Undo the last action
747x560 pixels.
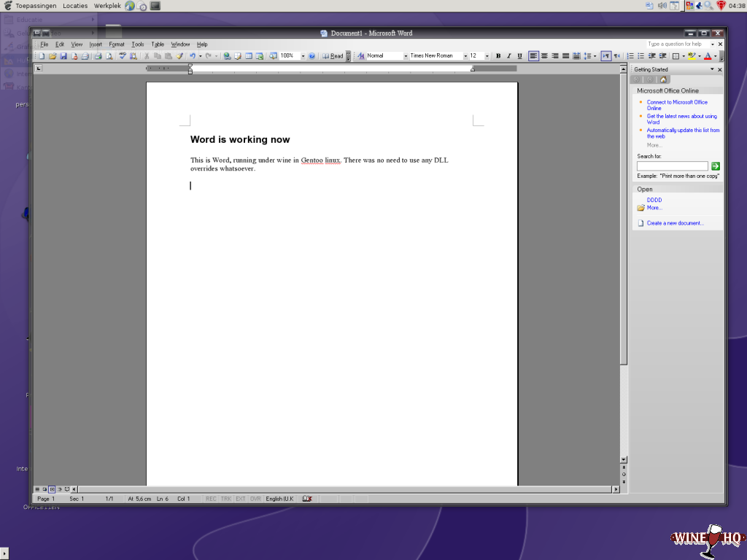click(x=193, y=56)
